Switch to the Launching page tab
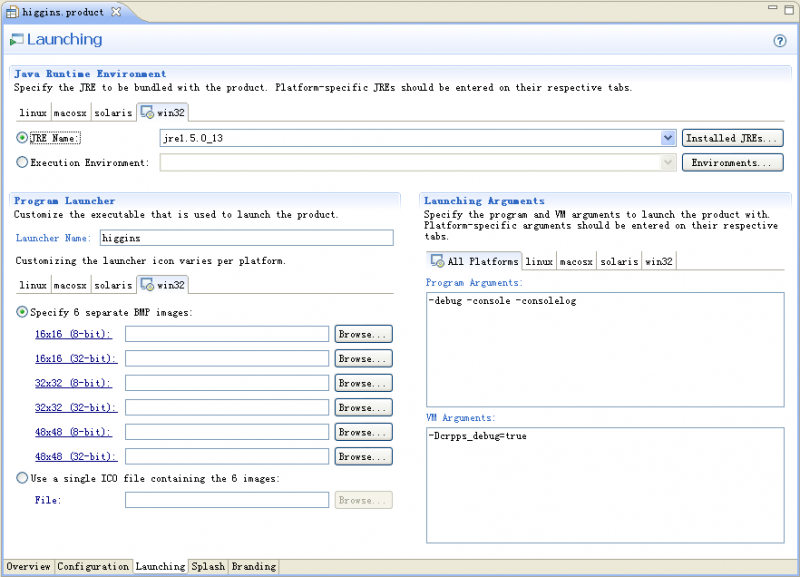This screenshot has width=800, height=577. click(x=160, y=566)
